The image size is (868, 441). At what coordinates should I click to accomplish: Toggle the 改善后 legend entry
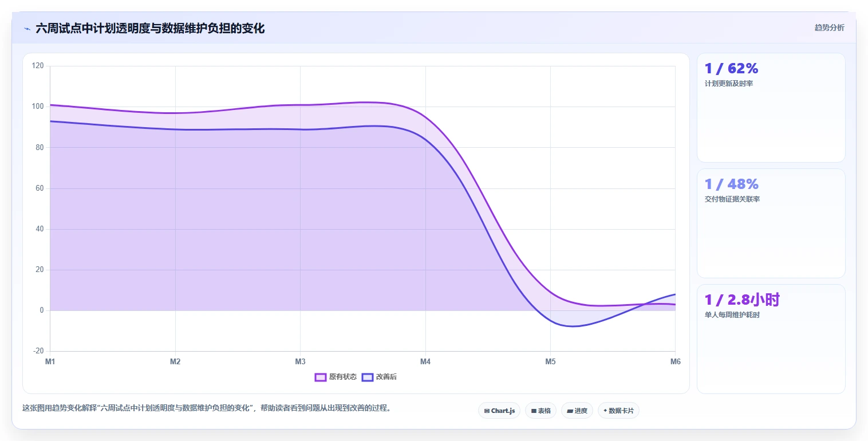click(x=380, y=377)
